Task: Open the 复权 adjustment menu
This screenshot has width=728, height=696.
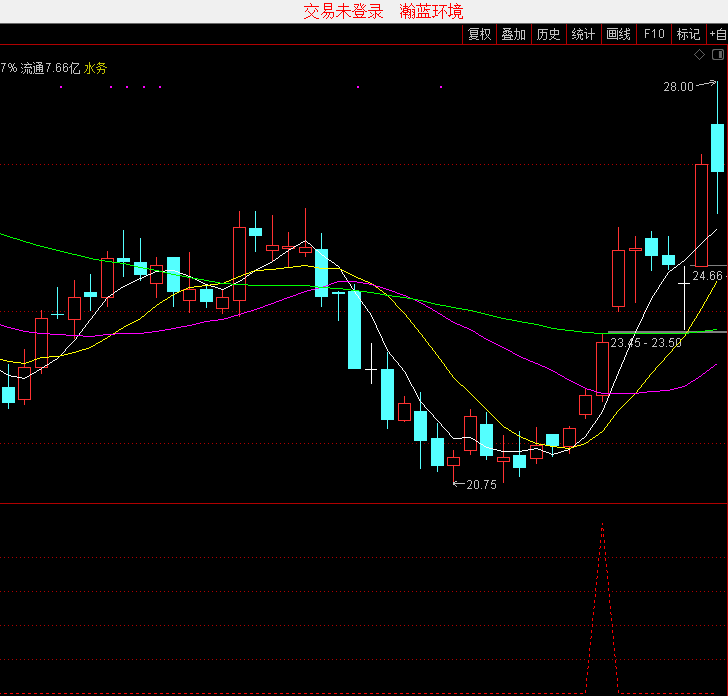Action: (479, 34)
